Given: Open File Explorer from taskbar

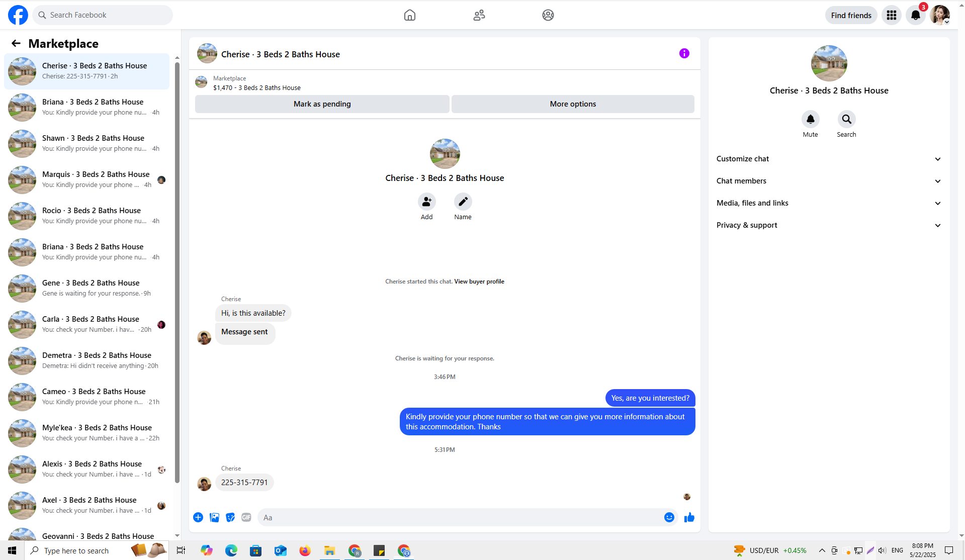Looking at the screenshot, I should point(330,550).
